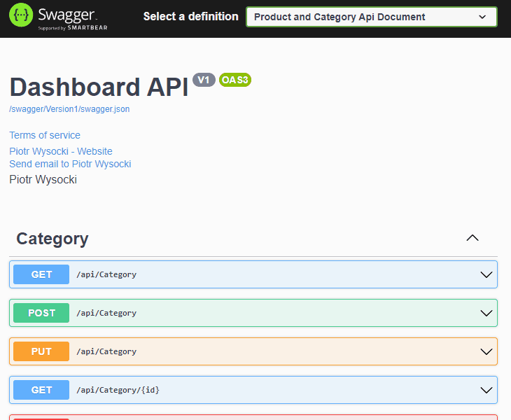511x420 pixels.
Task: Click the GET badge for /api/Category/{id}
Action: [x=41, y=390]
